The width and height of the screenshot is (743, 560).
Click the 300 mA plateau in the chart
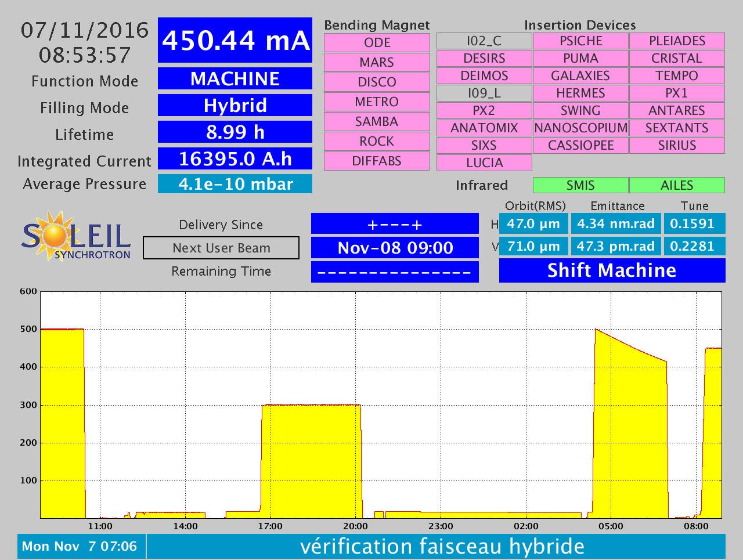pos(311,461)
